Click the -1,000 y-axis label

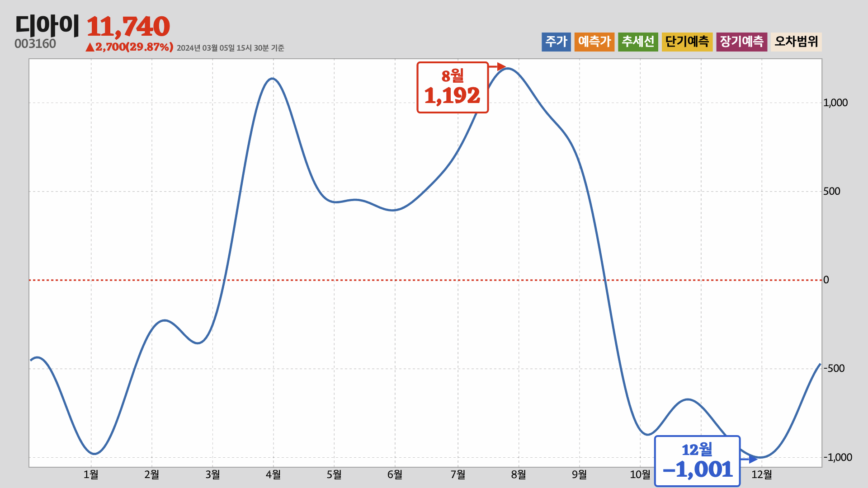pos(838,457)
